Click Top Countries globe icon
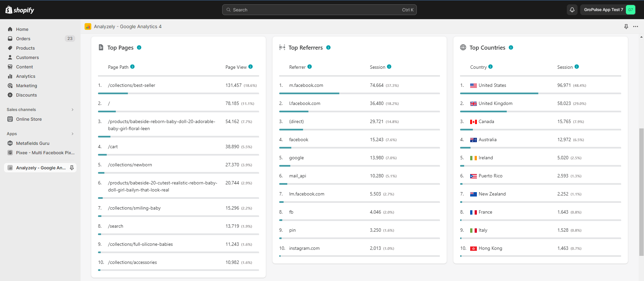 tap(463, 47)
